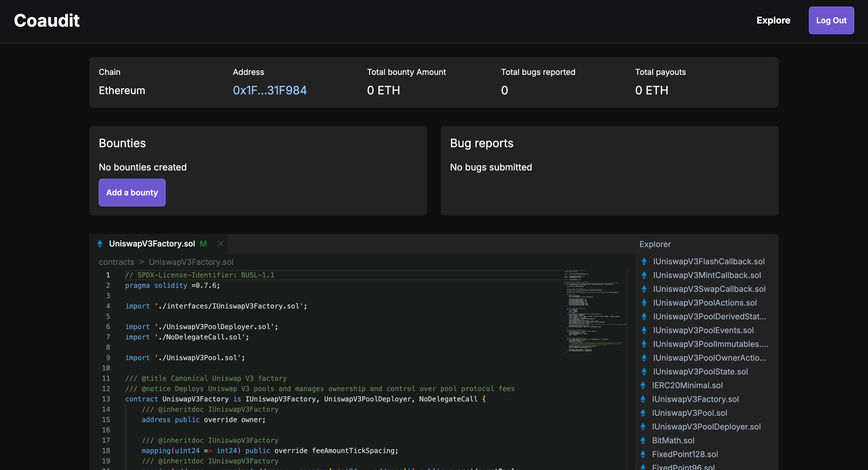Open IUniswapV3PoolActions.sol in Explorer
Image resolution: width=868 pixels, height=470 pixels.
point(705,303)
